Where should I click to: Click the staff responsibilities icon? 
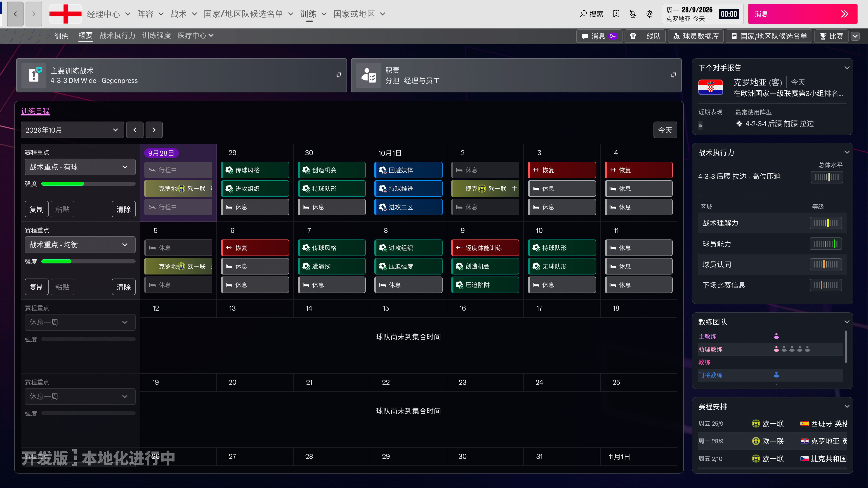[369, 75]
